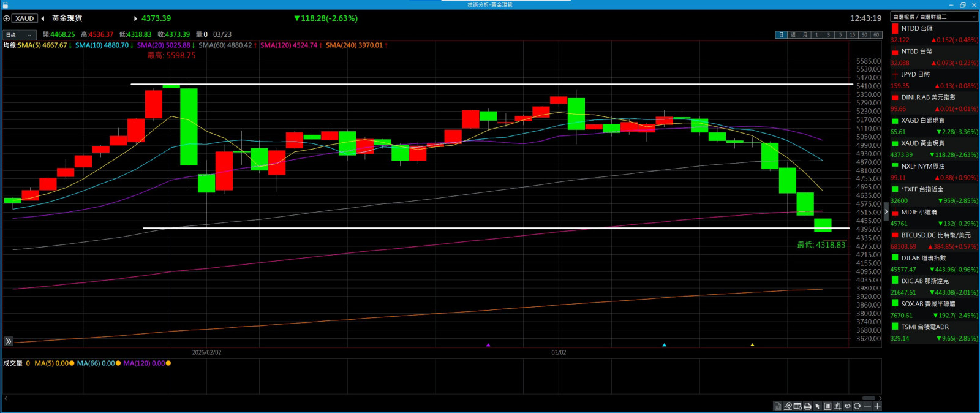Screen dimensions: 980x413
Task: Switch chart period to weekly (週)
Action: (793, 35)
